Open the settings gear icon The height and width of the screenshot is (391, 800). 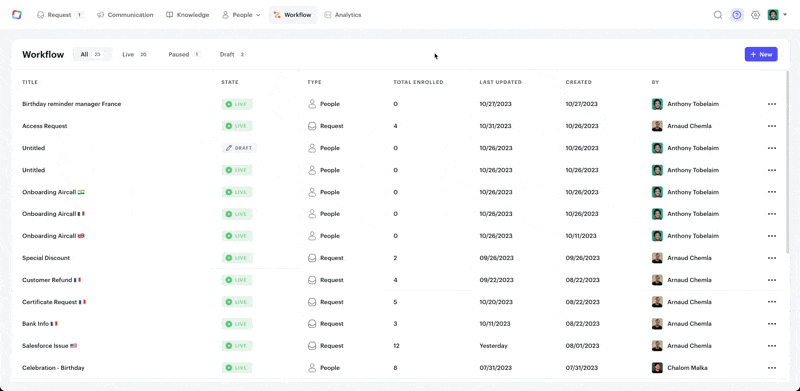(x=756, y=15)
